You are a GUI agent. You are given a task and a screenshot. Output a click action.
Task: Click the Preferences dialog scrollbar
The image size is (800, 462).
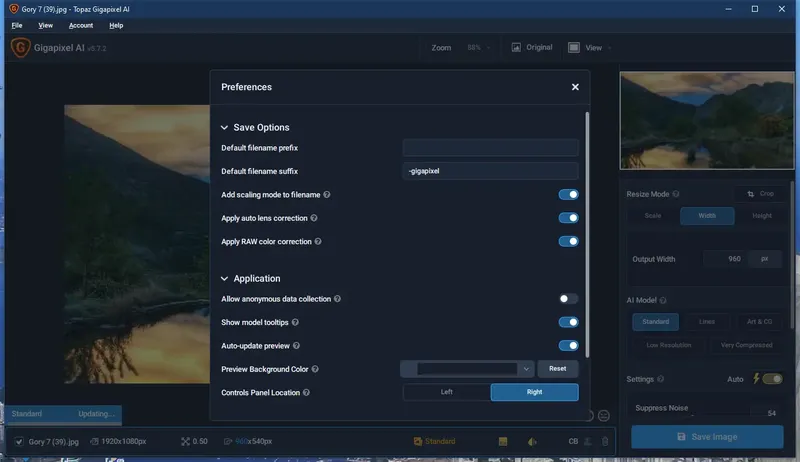pos(587,235)
